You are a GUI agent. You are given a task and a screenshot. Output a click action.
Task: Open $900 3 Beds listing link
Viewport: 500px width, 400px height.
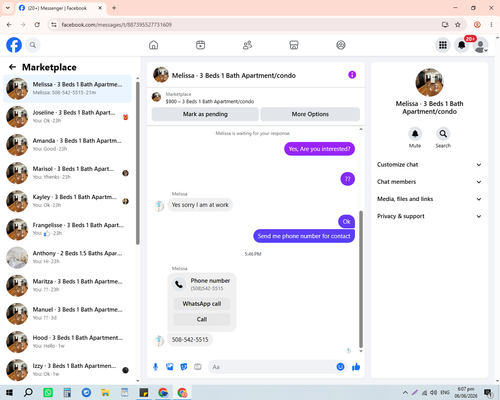coord(210,101)
